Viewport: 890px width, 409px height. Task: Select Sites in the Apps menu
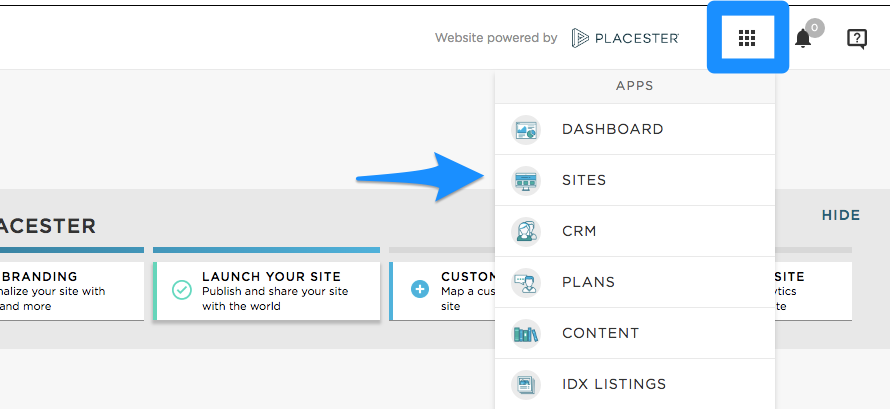(635, 180)
